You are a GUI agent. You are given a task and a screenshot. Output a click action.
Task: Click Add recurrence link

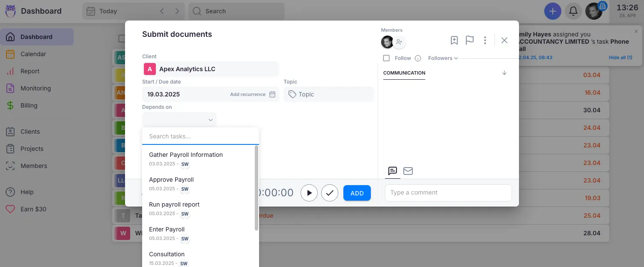click(247, 94)
